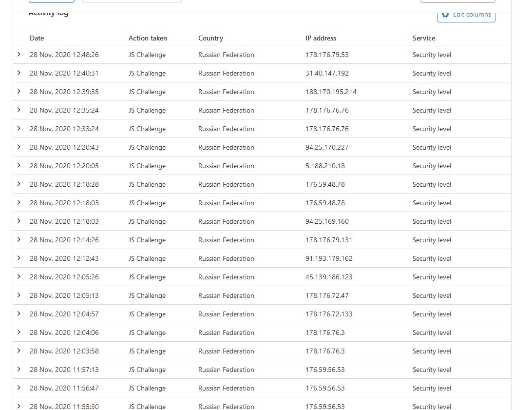Viewport: 532px width, 410px height.
Task: Expand the 11:57:13 log row chevron
Action: coord(19,370)
